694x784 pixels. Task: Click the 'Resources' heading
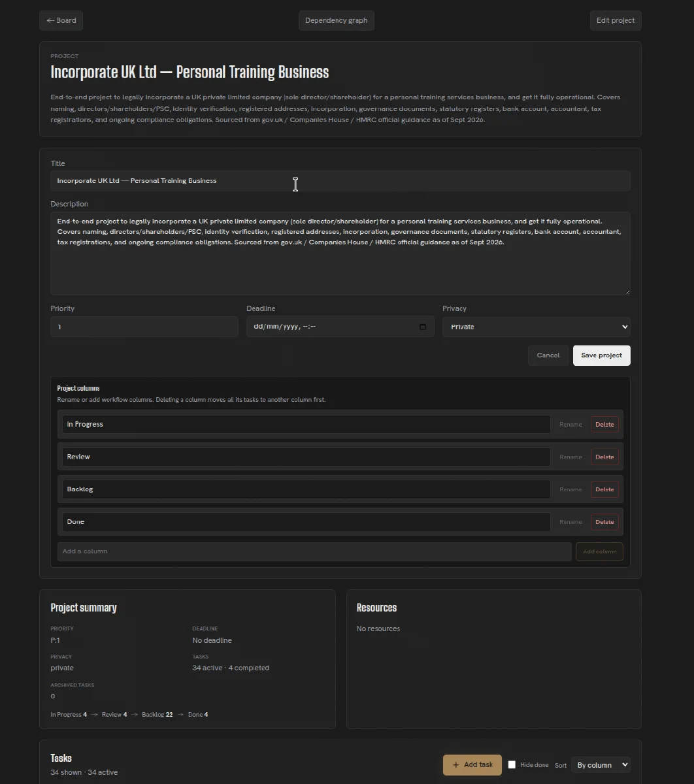click(x=376, y=608)
